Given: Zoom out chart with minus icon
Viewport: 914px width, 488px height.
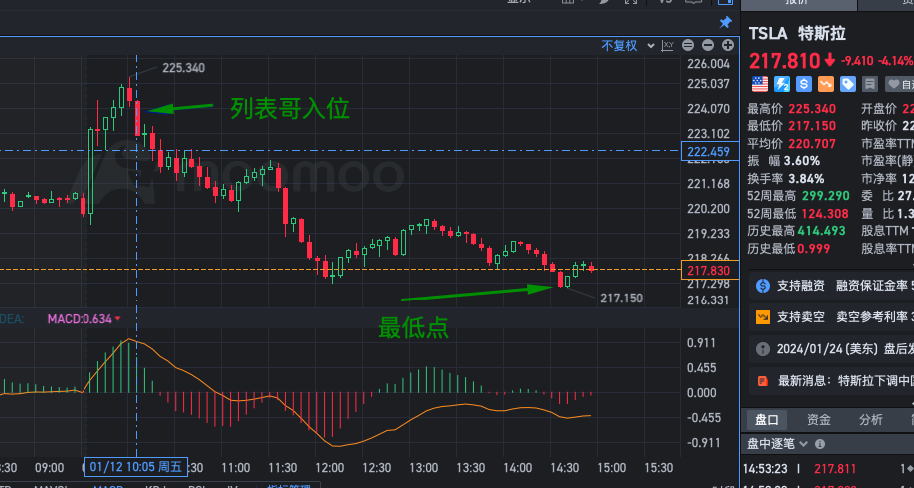Looking at the screenshot, I should click(x=708, y=45).
